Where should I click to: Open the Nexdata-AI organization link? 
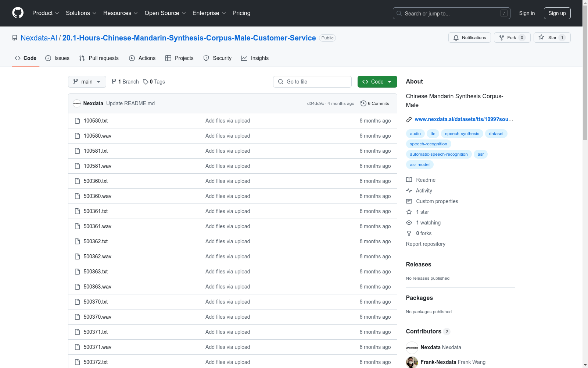39,38
